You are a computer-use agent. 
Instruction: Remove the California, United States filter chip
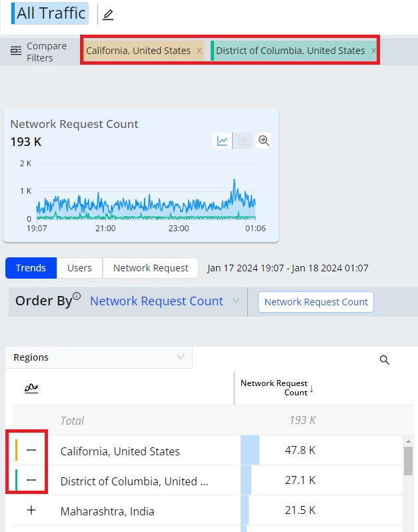[199, 51]
